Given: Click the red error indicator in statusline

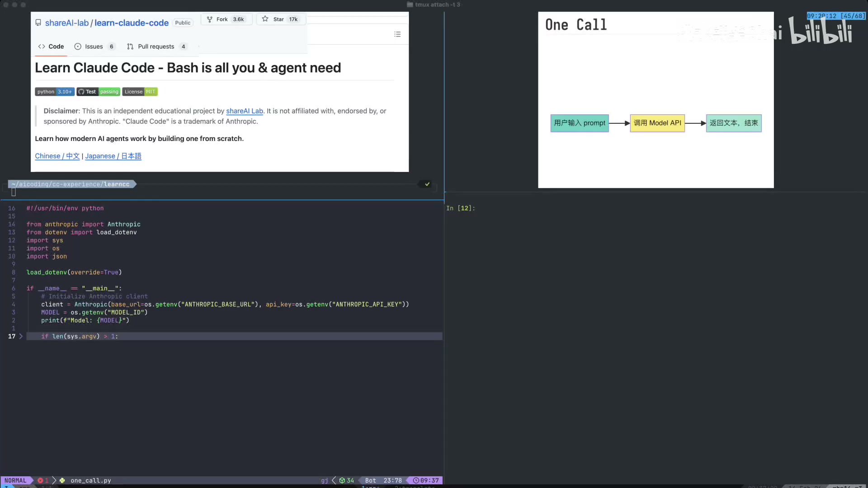Looking at the screenshot, I should [x=41, y=480].
